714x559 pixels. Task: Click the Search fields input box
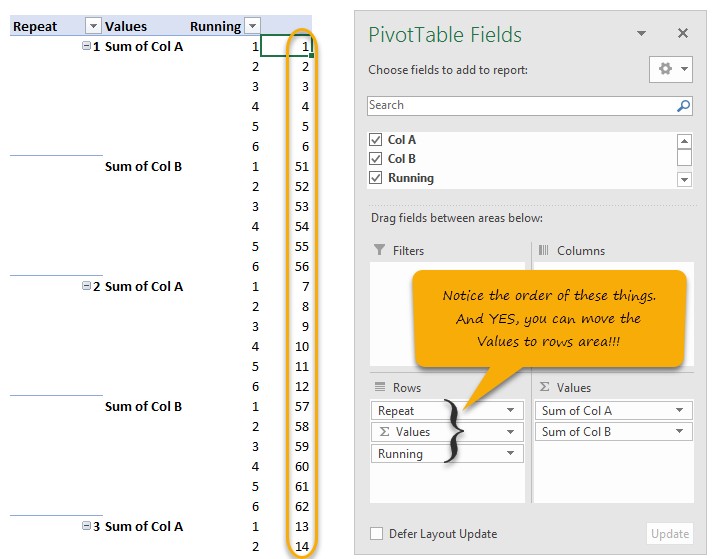click(x=520, y=106)
